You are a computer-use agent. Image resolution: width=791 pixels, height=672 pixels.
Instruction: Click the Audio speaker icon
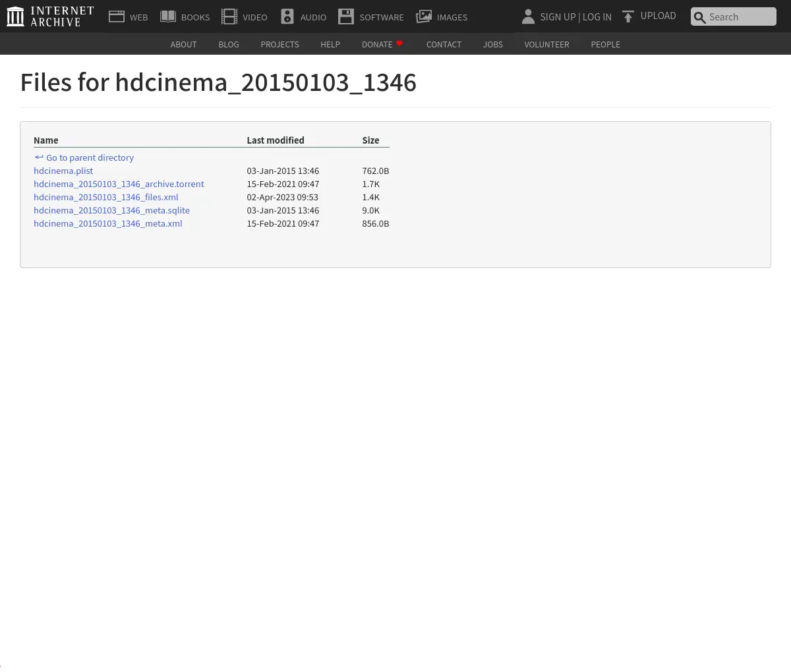pos(287,16)
